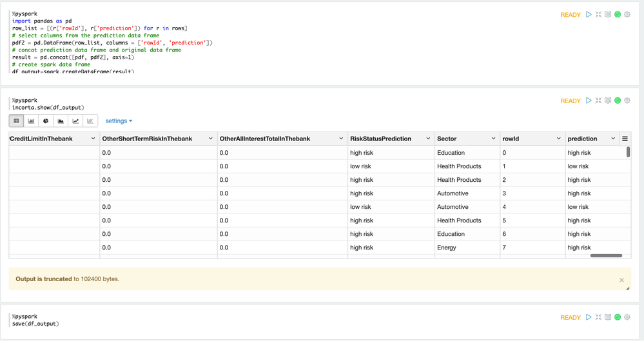
Task: Dismiss the output truncated warning
Action: 621,280
